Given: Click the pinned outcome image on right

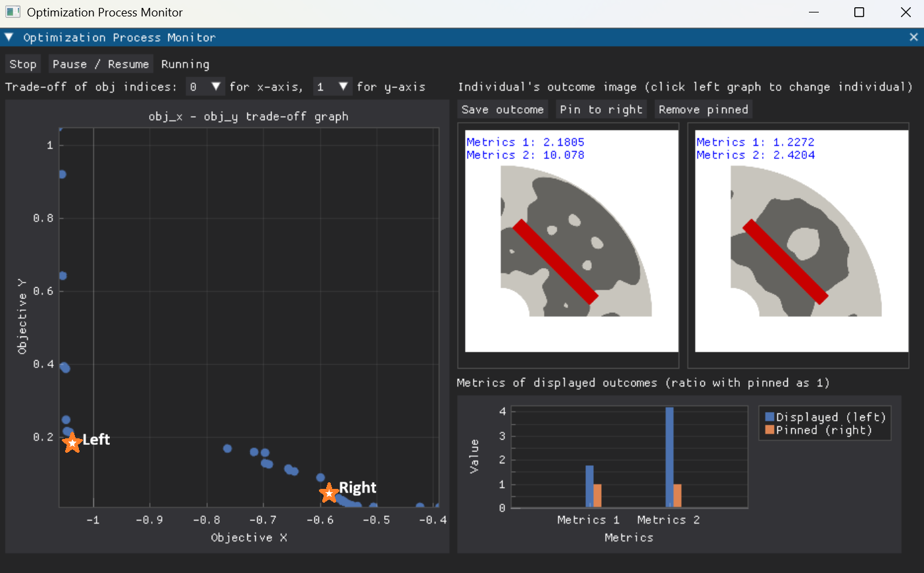Looking at the screenshot, I should tap(802, 241).
